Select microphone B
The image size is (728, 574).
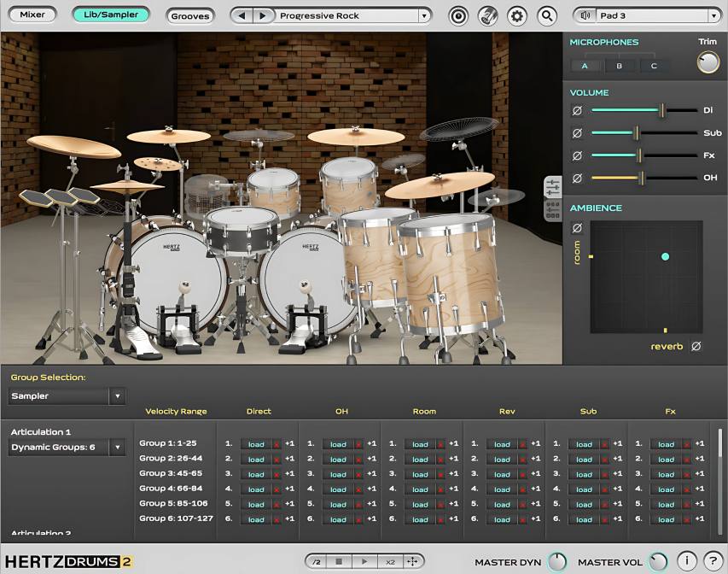pyautogui.click(x=619, y=66)
